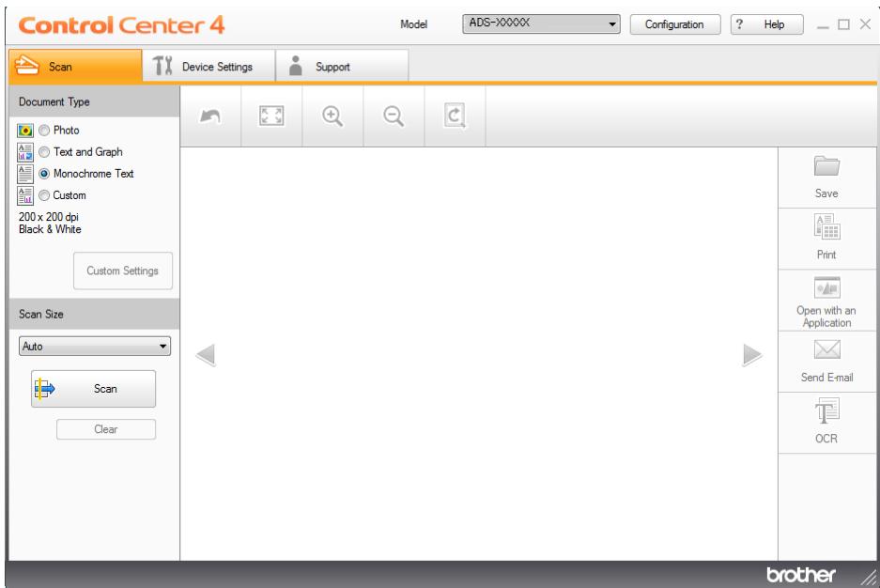
Task: Zoom in using the magnifier plus icon
Action: coord(332,116)
